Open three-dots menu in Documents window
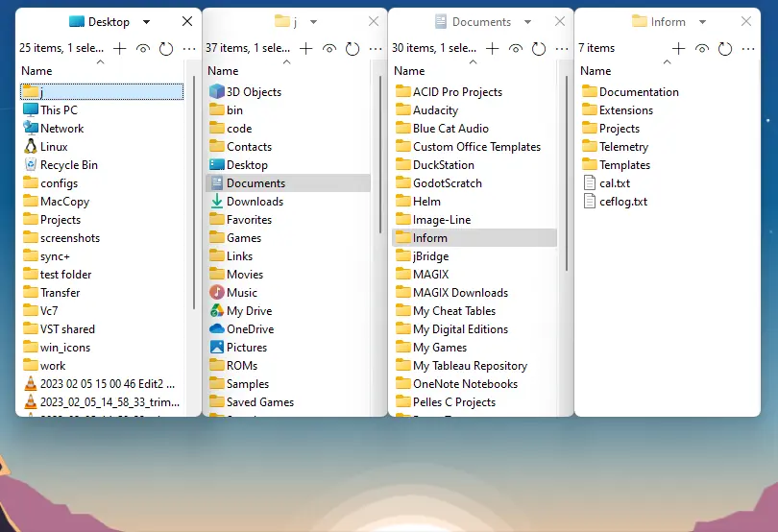 pyautogui.click(x=562, y=49)
